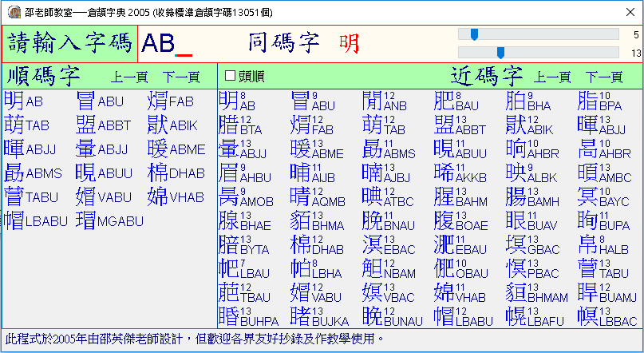Pick the 貆 BHMAM entry in 近碼字
Image resolution: width=644 pixels, height=353 pixels.
click(x=537, y=292)
